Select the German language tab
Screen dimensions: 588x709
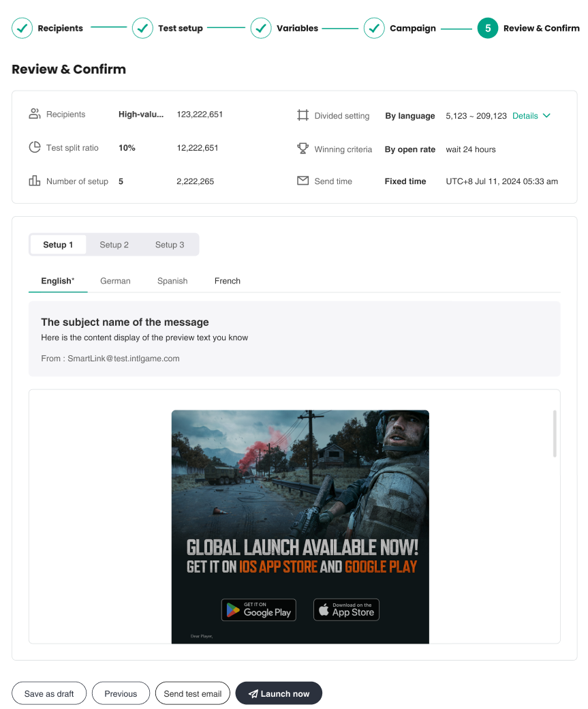point(115,281)
